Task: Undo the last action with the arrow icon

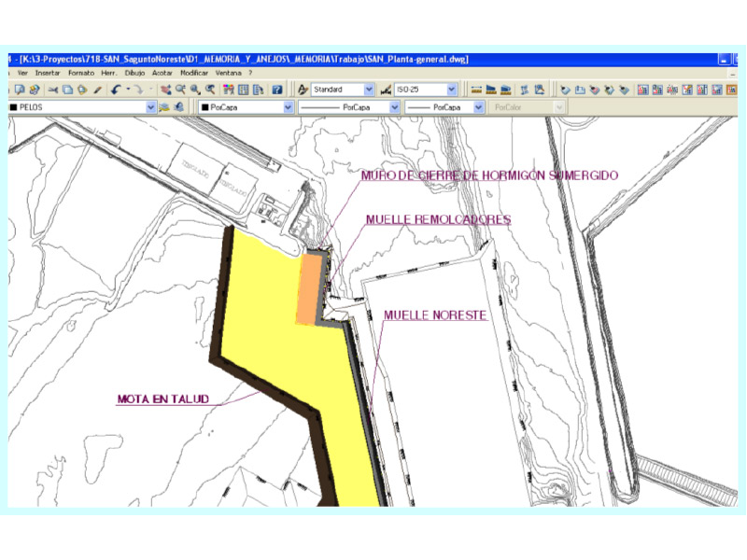Action: 116,90
